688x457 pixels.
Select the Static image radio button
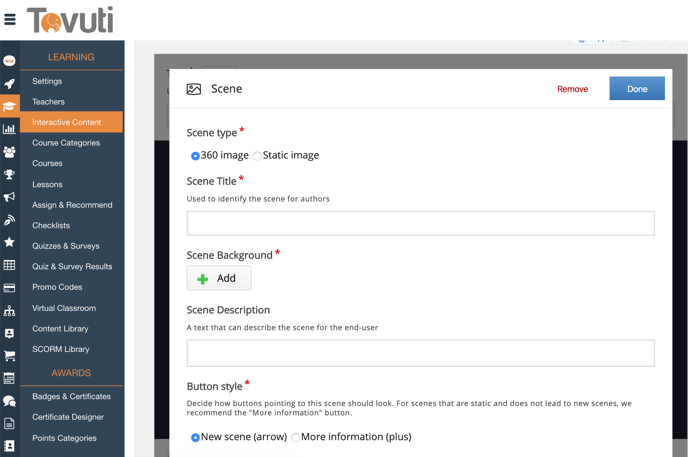[257, 156]
